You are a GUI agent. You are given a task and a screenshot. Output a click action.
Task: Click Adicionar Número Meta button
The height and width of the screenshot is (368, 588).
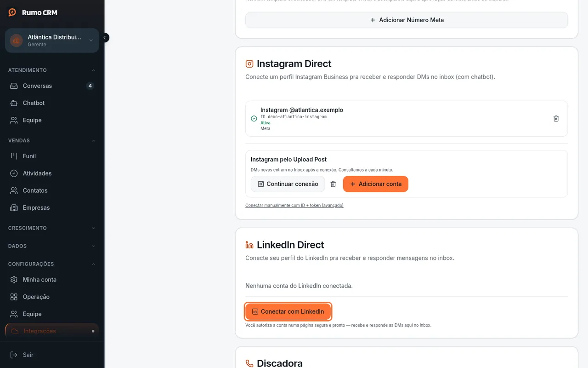point(407,20)
